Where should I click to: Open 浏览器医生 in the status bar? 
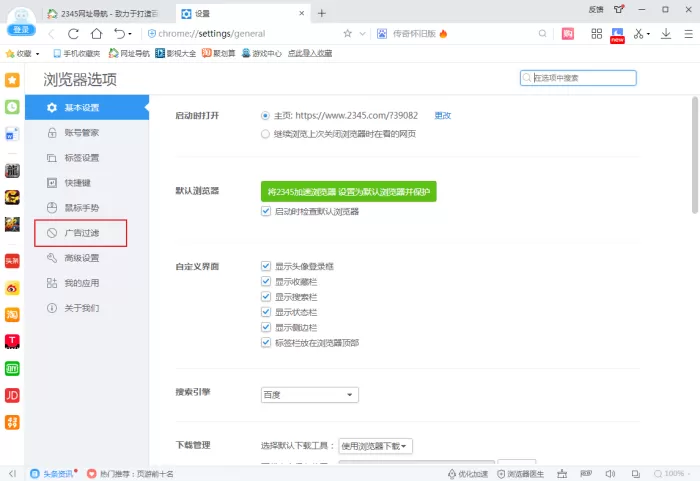[521, 474]
